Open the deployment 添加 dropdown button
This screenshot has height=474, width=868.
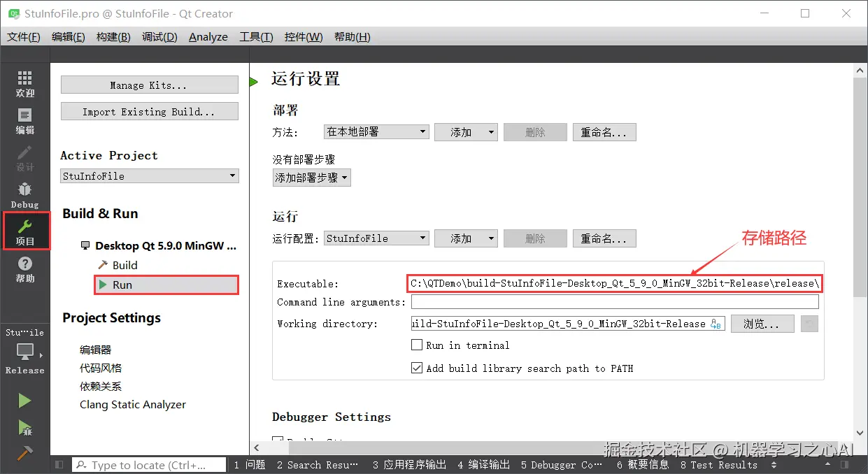466,131
